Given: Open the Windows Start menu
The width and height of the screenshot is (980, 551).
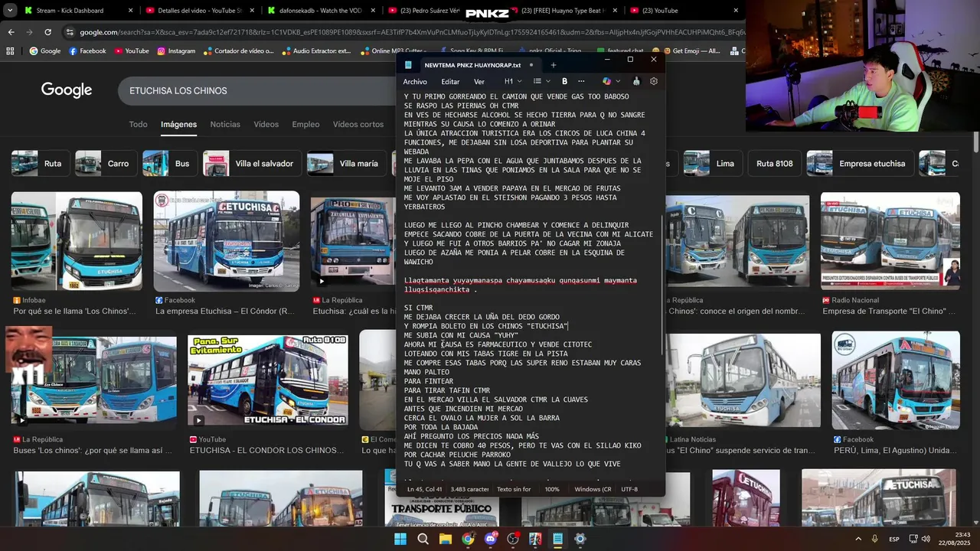Looking at the screenshot, I should pyautogui.click(x=400, y=539).
